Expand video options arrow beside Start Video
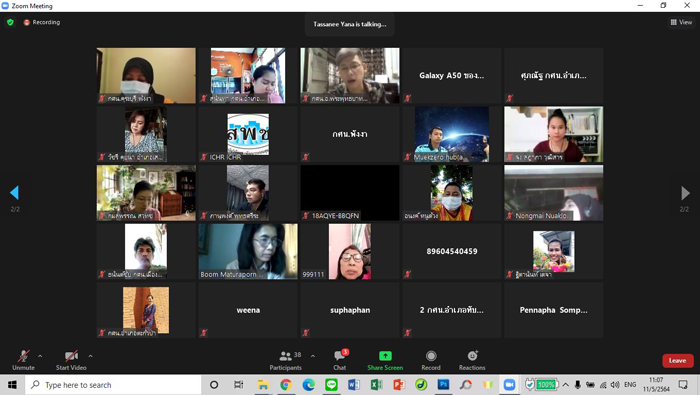 tap(91, 356)
